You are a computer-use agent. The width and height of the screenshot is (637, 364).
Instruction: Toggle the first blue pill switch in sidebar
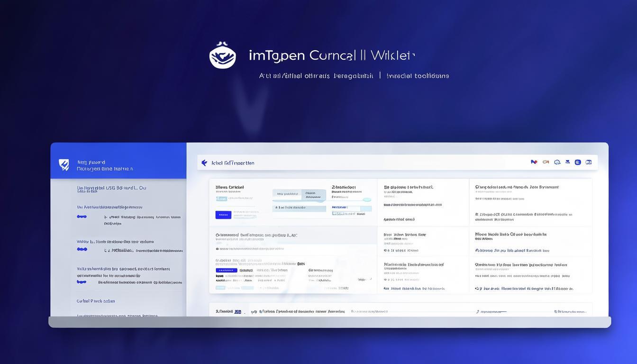coord(82,217)
